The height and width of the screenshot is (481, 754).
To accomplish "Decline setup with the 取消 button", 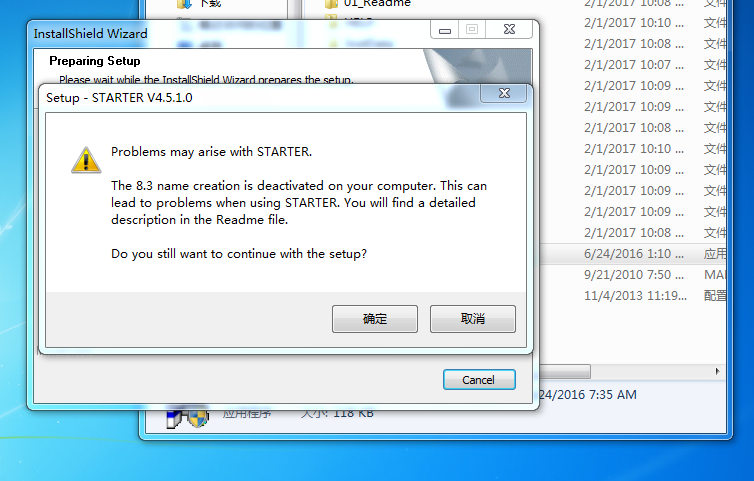I will [x=473, y=318].
